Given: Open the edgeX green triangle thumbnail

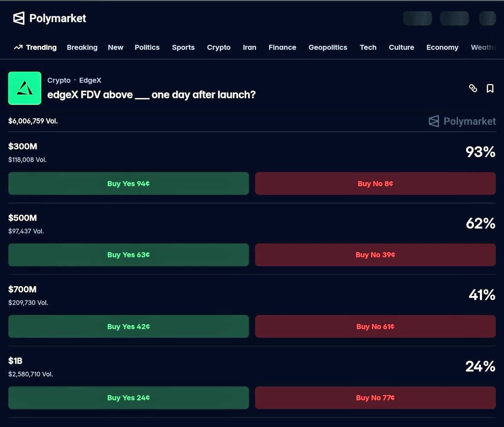Looking at the screenshot, I should tap(25, 88).
